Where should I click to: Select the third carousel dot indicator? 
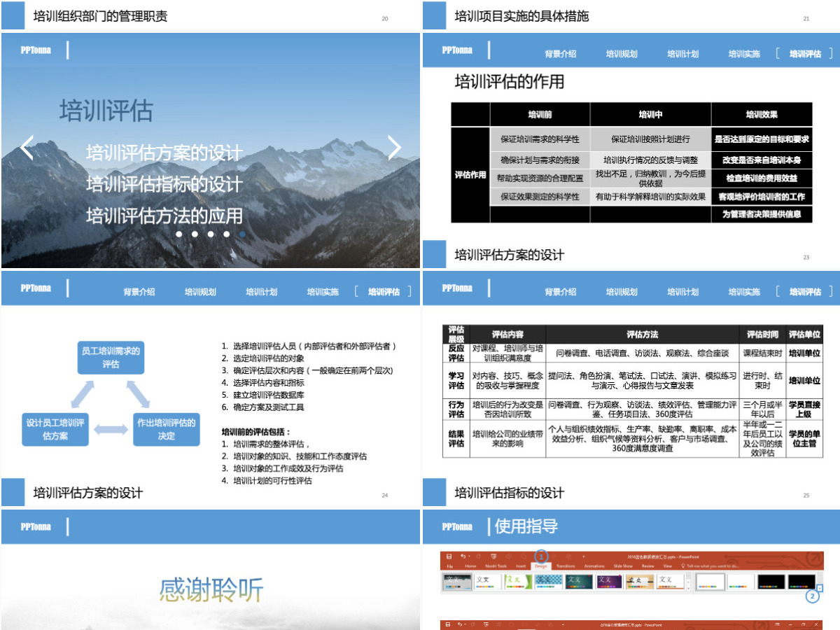click(211, 234)
